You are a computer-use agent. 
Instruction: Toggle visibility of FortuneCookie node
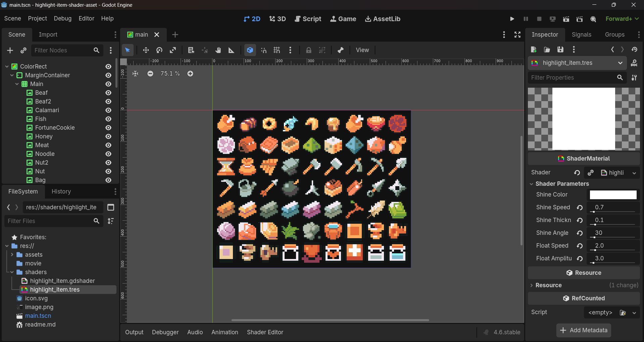(x=108, y=128)
